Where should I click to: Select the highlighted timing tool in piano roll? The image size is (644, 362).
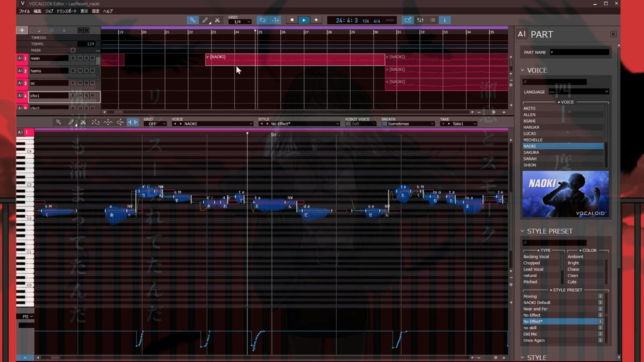coord(133,122)
